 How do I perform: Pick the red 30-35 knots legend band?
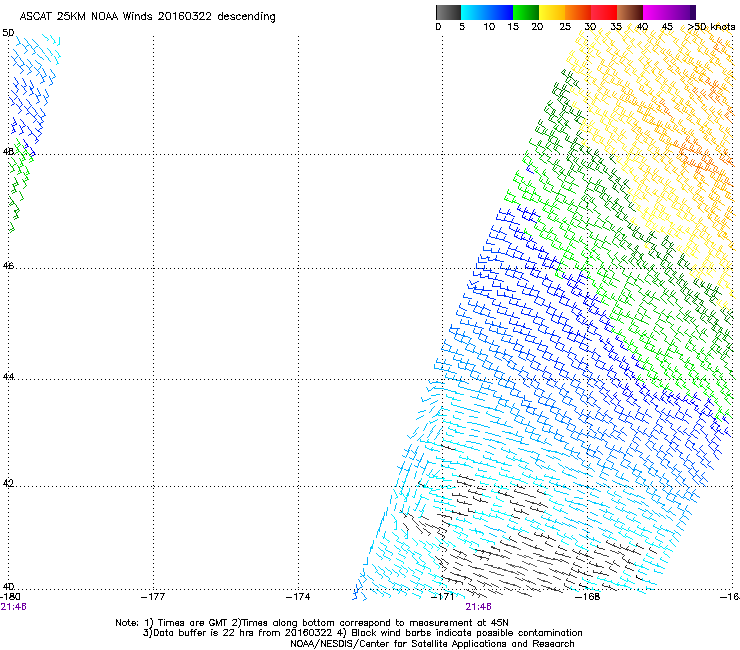604,12
